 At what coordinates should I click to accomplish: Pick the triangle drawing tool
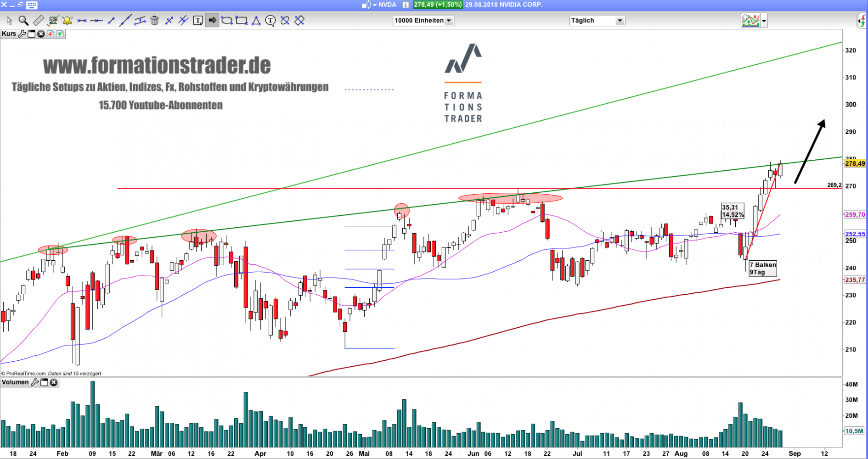[256, 21]
